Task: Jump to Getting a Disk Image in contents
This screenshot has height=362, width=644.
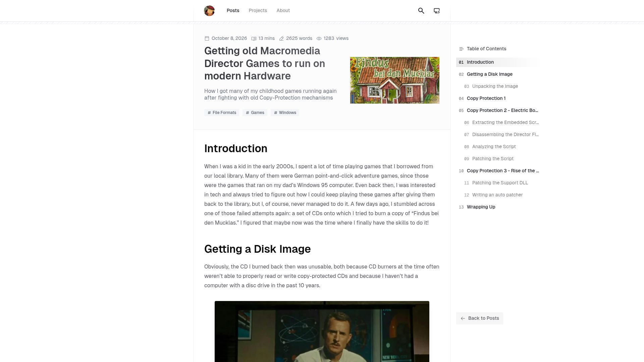Action: click(x=498, y=74)
